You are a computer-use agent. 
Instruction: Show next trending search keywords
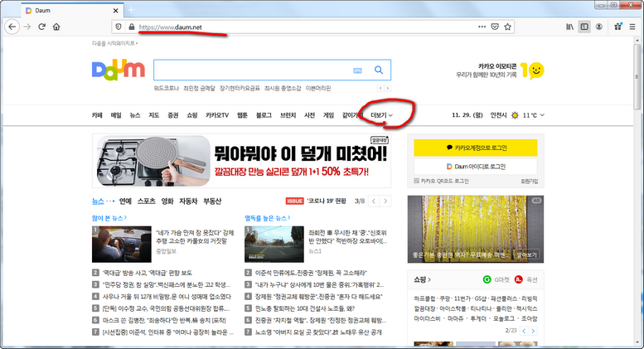tap(387, 88)
